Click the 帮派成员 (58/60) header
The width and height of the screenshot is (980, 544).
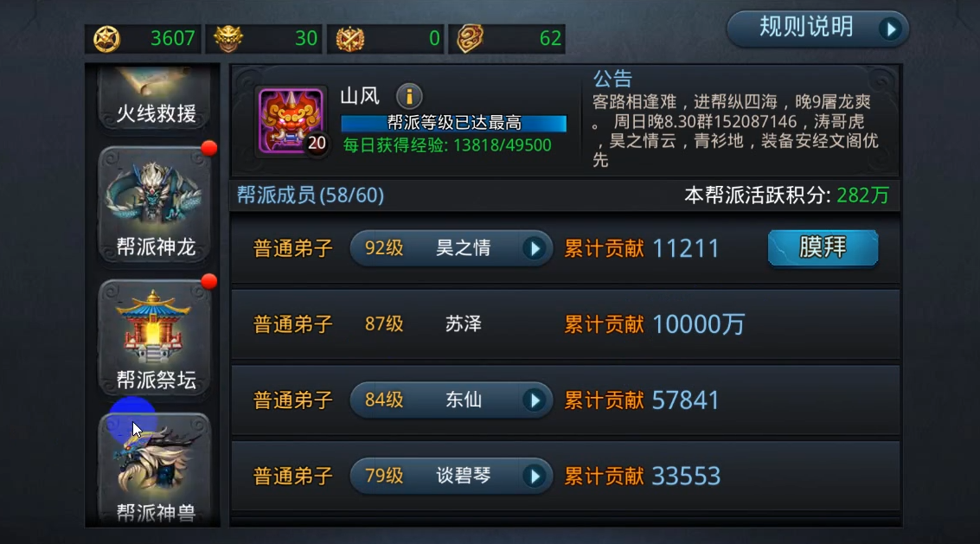[310, 195]
